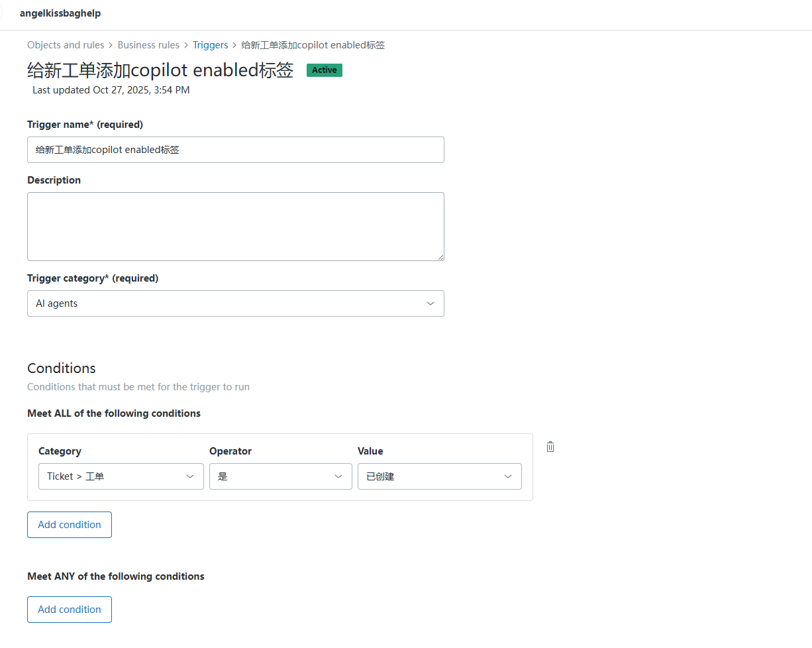Viewport: 812px width, 648px height.
Task: Expand the condition Category dropdown
Action: 121,476
